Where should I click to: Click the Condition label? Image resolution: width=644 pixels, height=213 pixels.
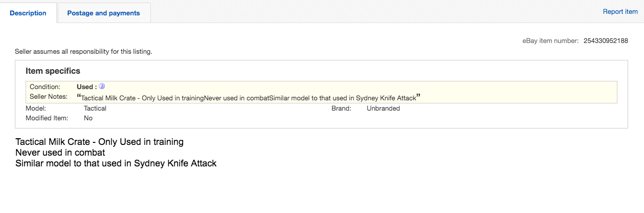pyautogui.click(x=45, y=87)
